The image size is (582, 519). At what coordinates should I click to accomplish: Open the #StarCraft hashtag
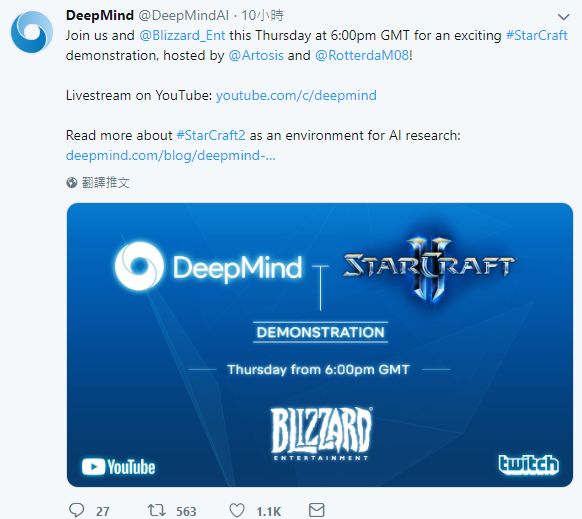coord(537,36)
